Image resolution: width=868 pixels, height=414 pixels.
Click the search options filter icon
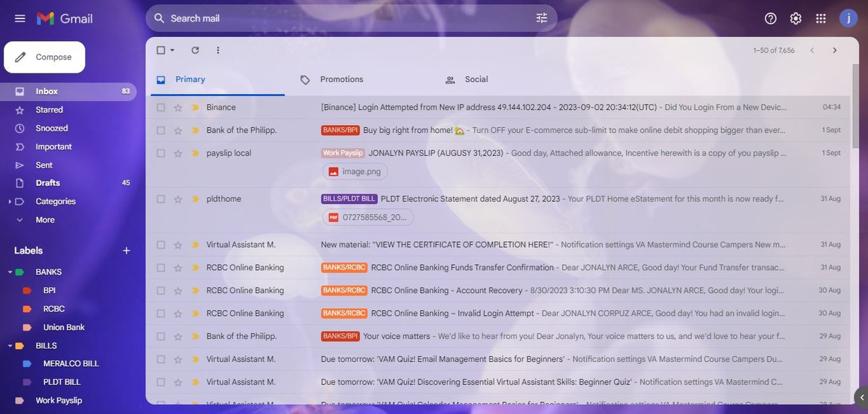click(542, 18)
